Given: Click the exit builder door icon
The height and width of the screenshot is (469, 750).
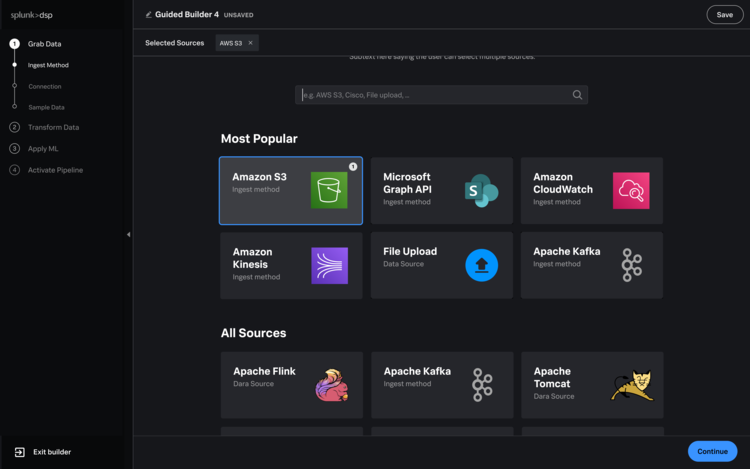Looking at the screenshot, I should [x=20, y=452].
